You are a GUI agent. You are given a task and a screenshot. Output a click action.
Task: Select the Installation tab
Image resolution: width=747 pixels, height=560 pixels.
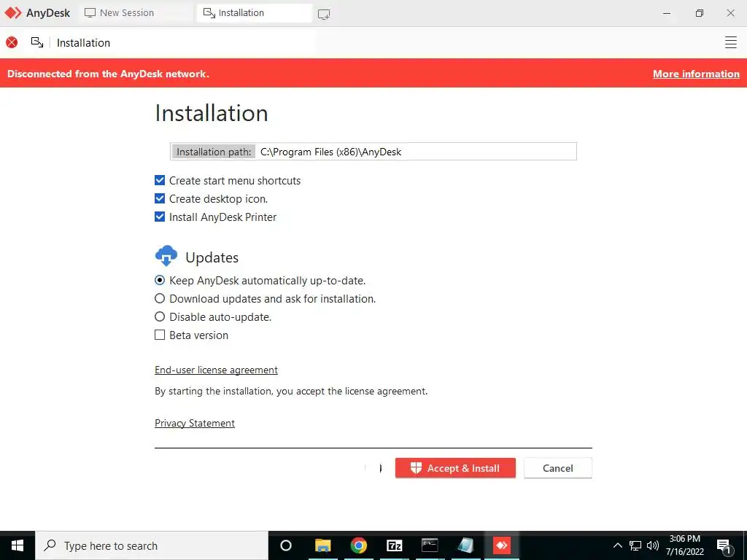pos(255,13)
